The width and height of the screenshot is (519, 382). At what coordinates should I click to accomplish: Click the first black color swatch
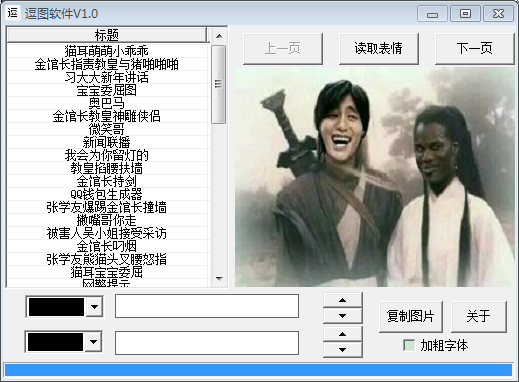click(56, 307)
